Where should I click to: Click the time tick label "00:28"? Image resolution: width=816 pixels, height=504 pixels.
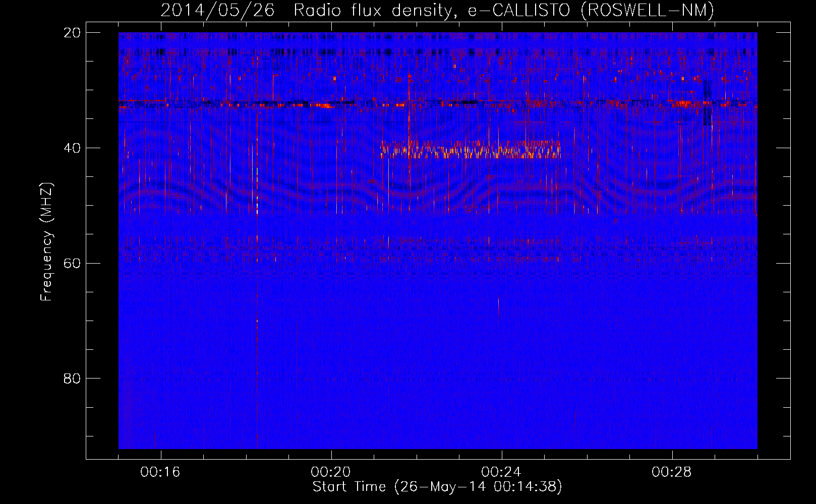click(x=672, y=472)
